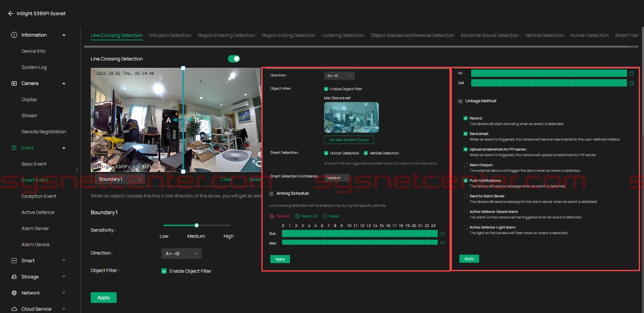Click the Network globe icon
This screenshot has height=313, width=644.
[14, 293]
